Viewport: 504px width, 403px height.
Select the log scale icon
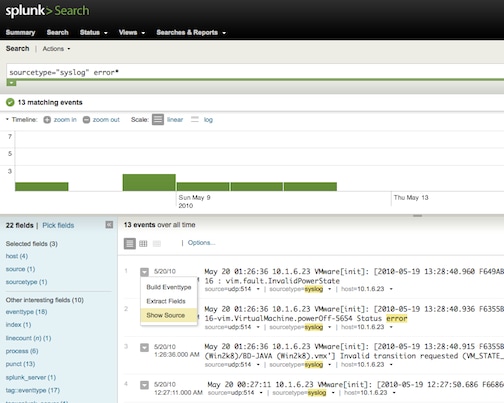point(195,119)
